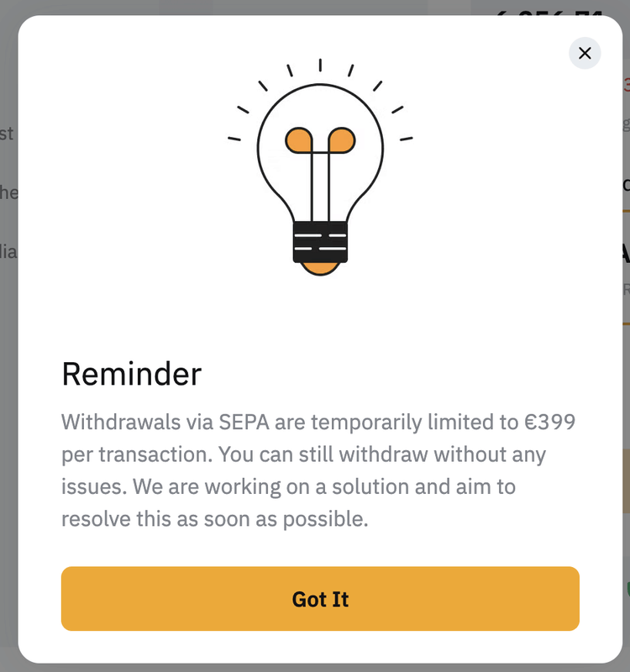Screen dimensions: 630x672
Task: Click the "resolve this as soon as possible" line
Action: point(215,518)
